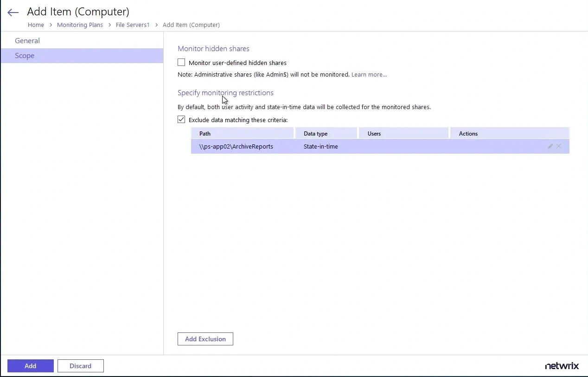The width and height of the screenshot is (588, 377).
Task: Click the Add Exclusion button
Action: [205, 338]
